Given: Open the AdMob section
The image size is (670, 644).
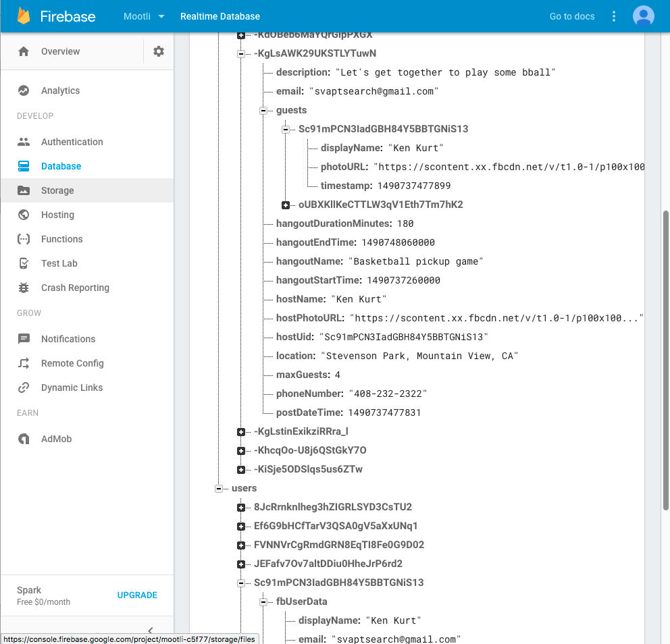Looking at the screenshot, I should click(57, 439).
